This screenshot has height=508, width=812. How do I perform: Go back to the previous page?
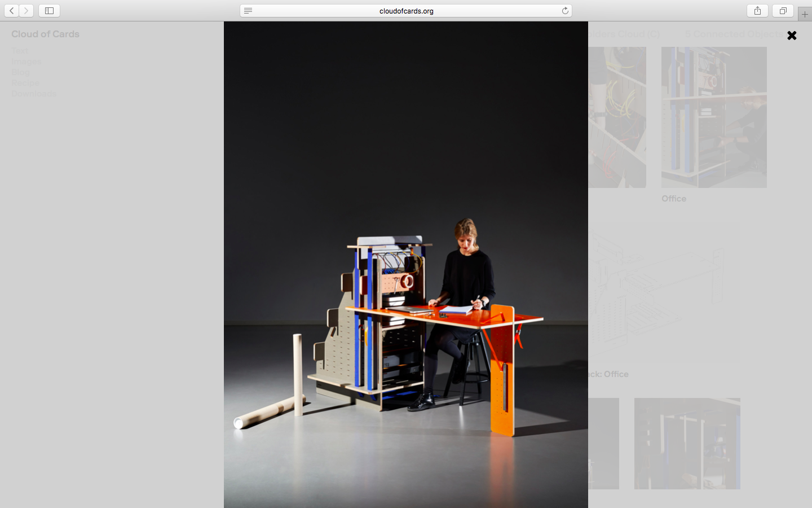pos(11,11)
